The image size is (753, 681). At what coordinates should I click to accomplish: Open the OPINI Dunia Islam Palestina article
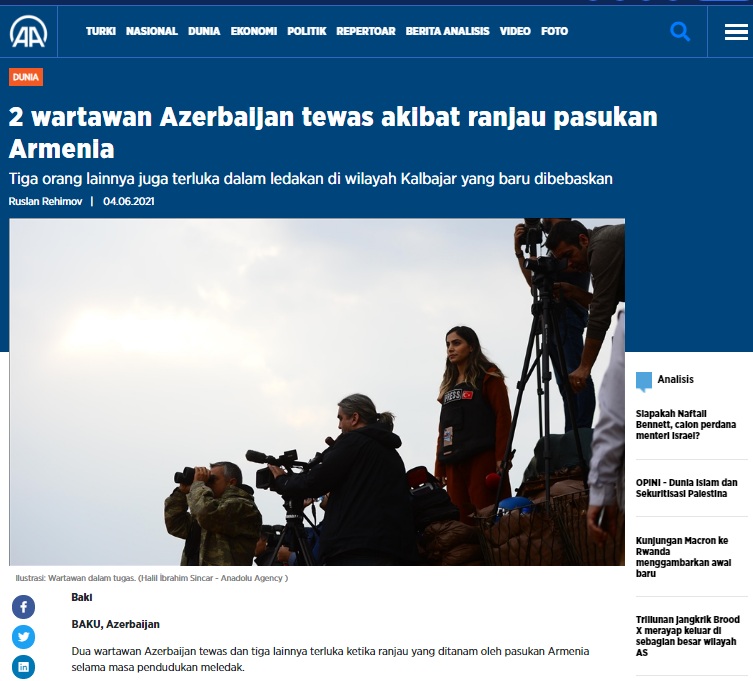point(686,488)
